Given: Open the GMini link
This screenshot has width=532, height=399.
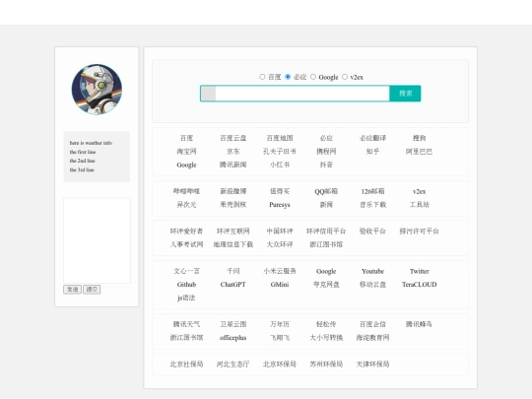Looking at the screenshot, I should pos(280,285).
